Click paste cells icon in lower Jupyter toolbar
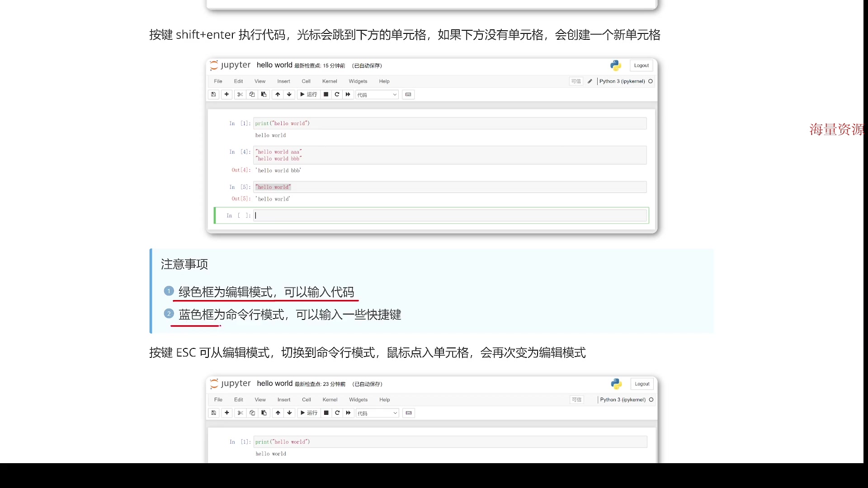This screenshot has height=488, width=868. pos(264,413)
